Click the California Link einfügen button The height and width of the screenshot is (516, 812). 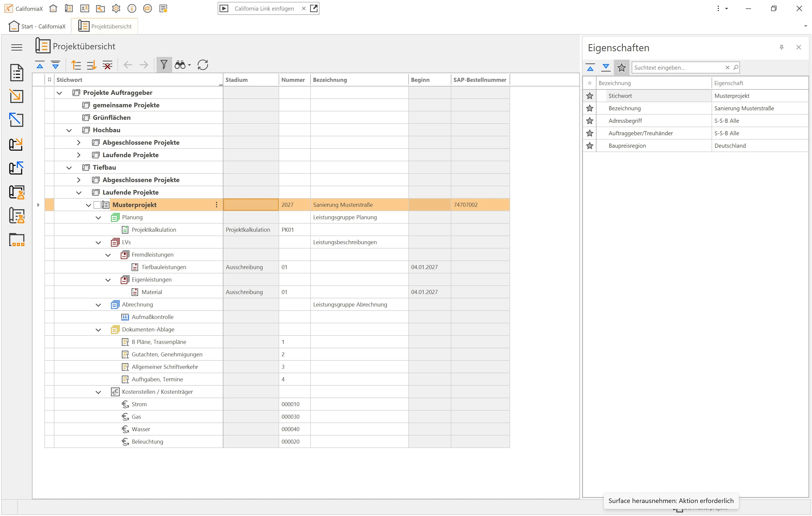264,8
